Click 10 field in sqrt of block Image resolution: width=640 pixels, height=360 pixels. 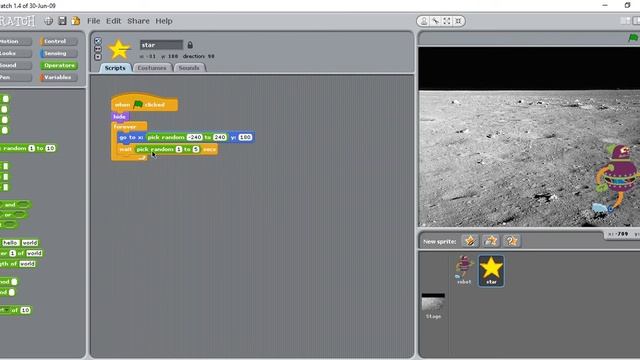point(25,310)
